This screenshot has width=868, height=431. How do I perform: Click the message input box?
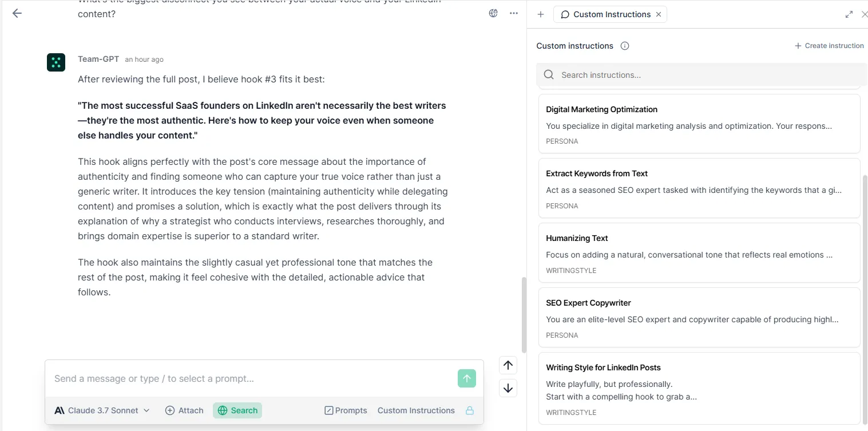pos(252,378)
